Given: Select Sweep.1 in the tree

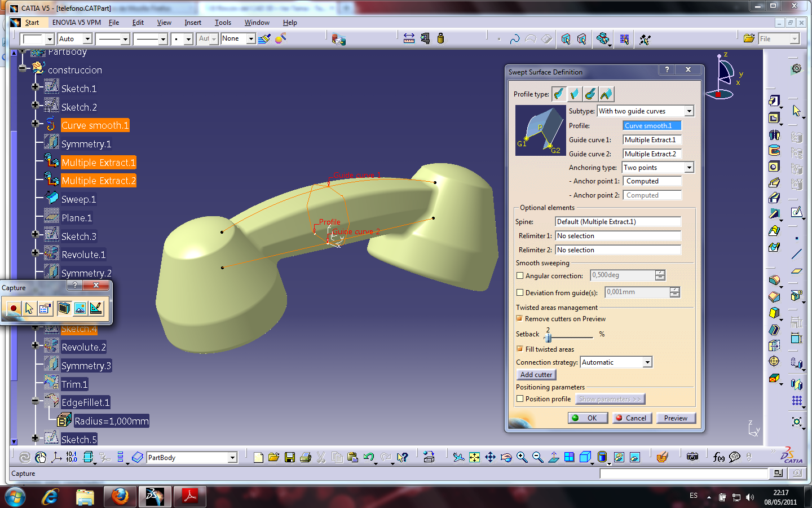Looking at the screenshot, I should (78, 199).
